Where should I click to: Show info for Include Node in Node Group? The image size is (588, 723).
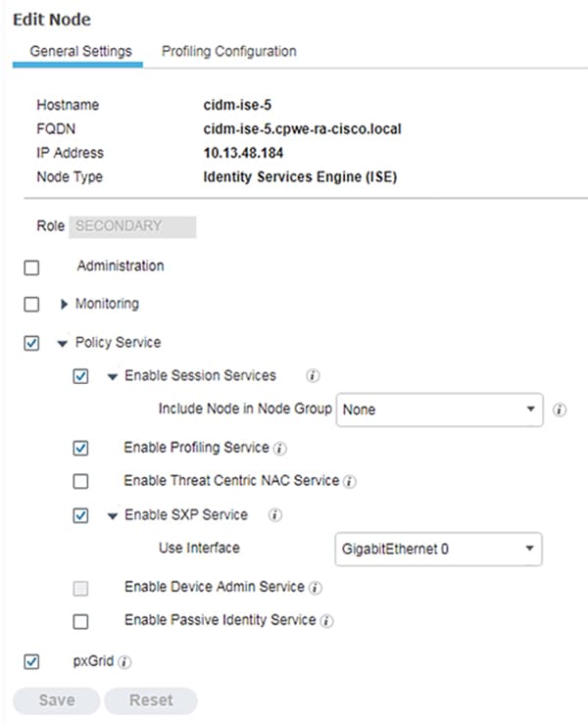tap(559, 410)
